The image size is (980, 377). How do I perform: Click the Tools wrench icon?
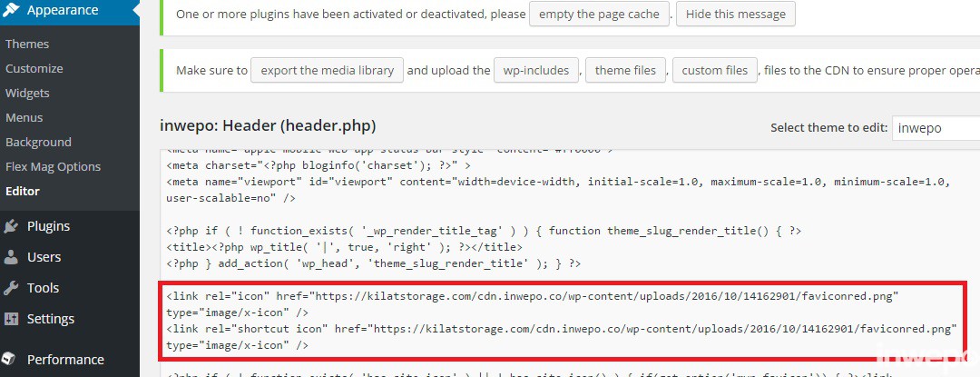tap(11, 288)
